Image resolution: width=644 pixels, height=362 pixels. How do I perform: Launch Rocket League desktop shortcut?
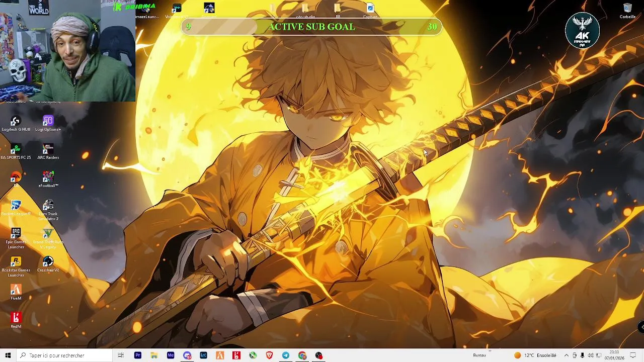coord(16,208)
